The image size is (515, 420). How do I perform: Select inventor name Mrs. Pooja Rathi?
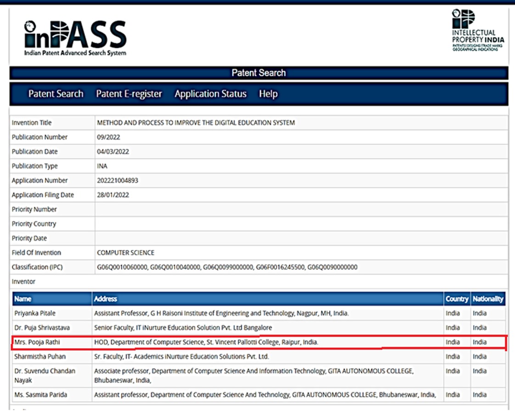tap(37, 342)
